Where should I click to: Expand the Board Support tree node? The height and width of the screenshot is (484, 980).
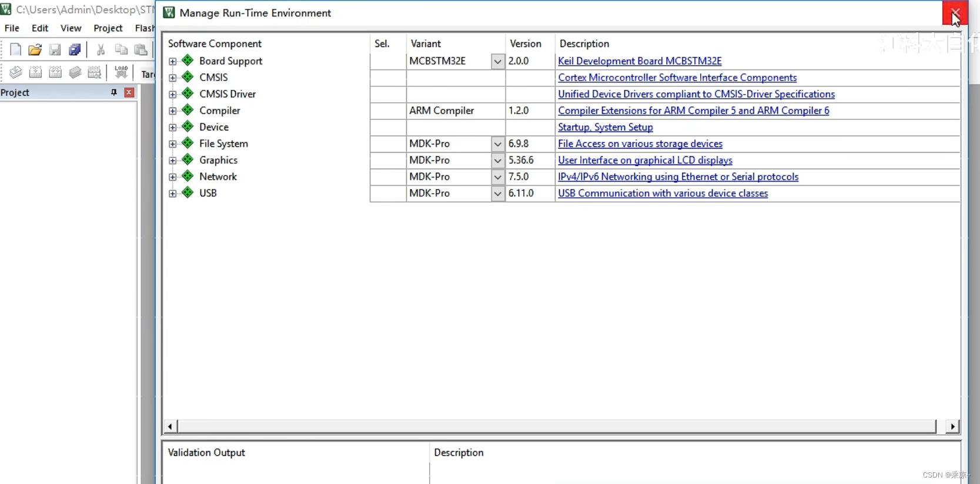click(172, 61)
